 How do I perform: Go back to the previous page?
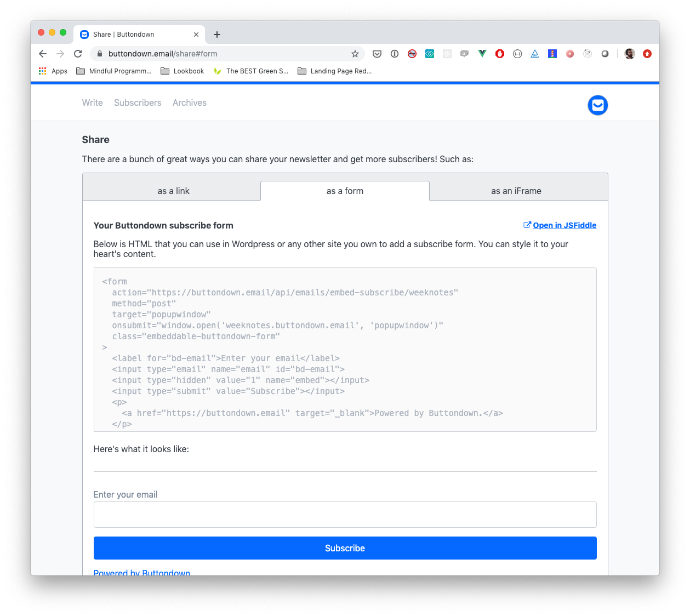43,54
